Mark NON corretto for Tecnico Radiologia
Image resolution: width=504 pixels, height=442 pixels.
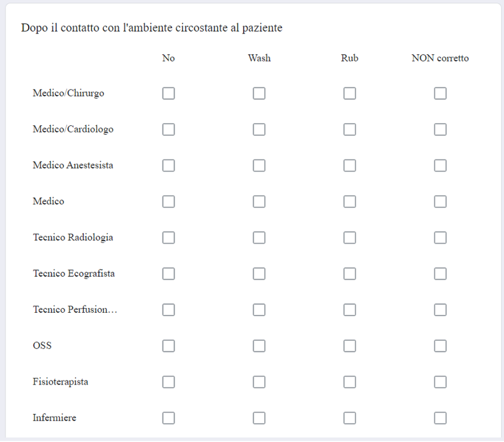point(440,238)
